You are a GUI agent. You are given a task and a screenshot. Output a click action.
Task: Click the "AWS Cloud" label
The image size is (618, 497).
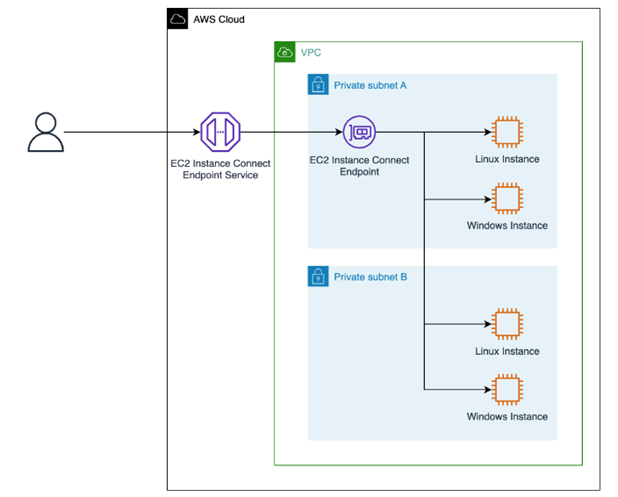(x=219, y=19)
